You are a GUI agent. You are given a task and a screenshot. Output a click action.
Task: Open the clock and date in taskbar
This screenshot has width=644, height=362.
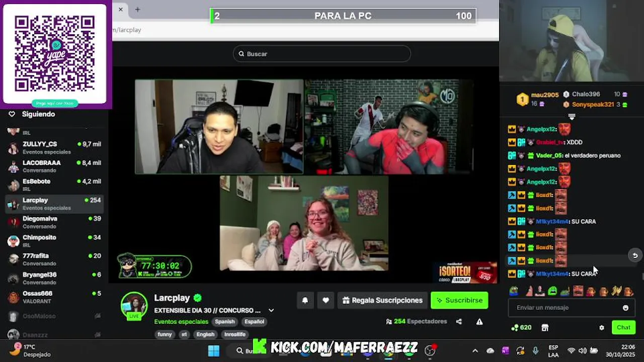(621, 350)
